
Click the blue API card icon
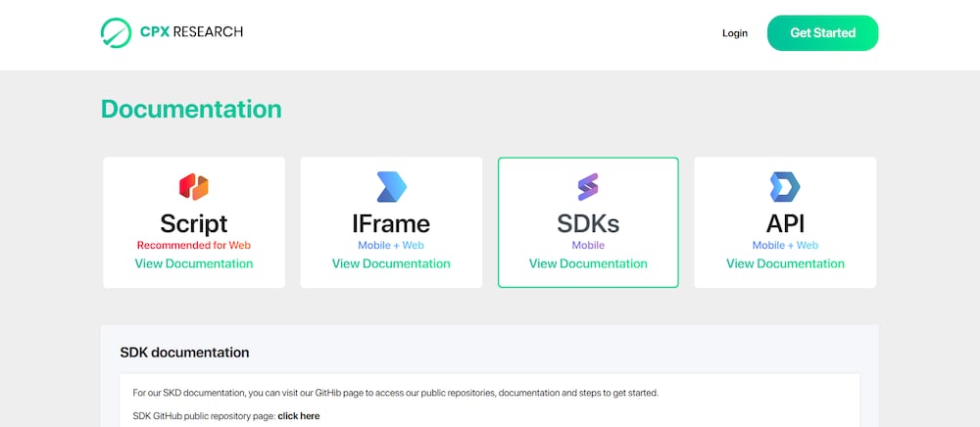(x=785, y=187)
